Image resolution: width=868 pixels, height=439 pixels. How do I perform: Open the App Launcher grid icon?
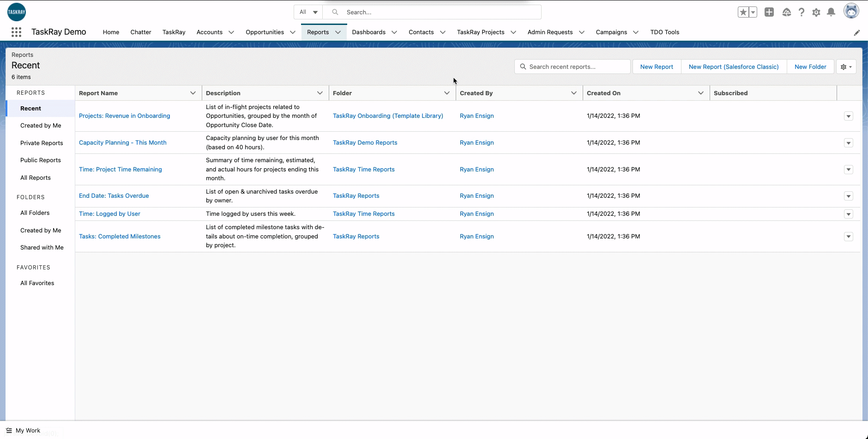click(16, 32)
